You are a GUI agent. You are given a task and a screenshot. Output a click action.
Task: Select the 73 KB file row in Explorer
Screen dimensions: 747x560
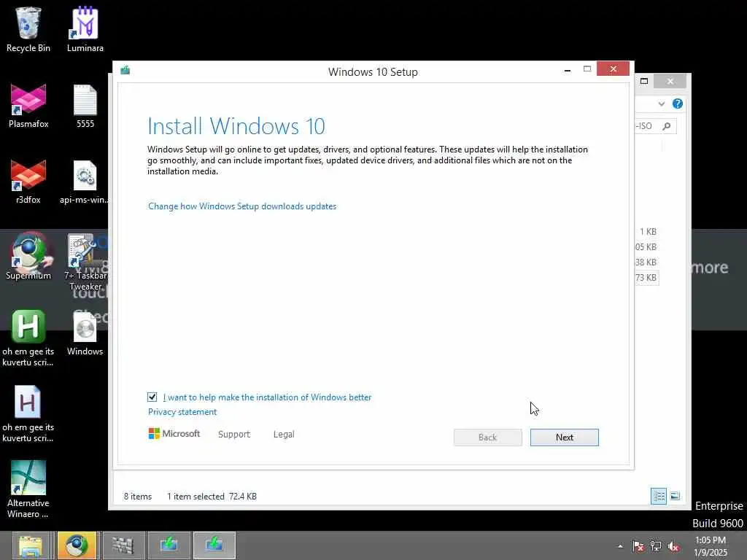click(646, 278)
